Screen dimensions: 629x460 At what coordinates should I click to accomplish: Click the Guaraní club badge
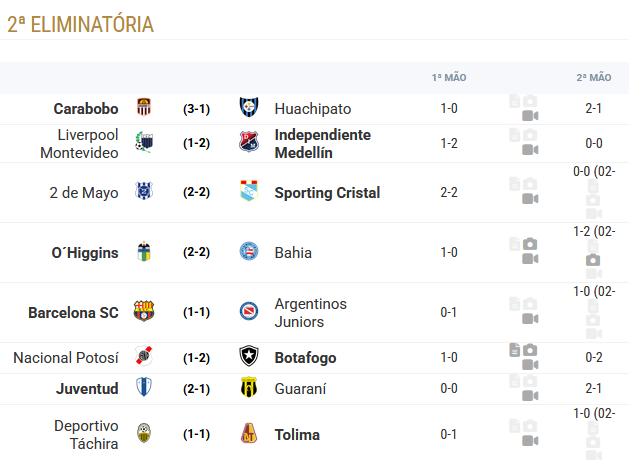coord(249,388)
